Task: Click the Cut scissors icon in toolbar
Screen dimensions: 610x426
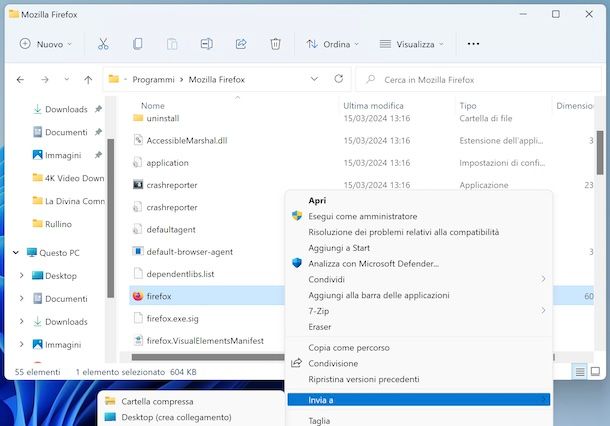Action: [x=103, y=44]
